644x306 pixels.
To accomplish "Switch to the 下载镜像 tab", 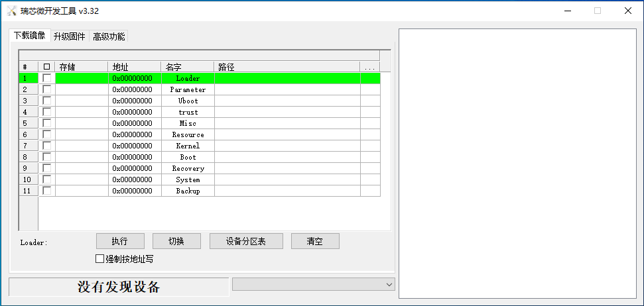I will 30,35.
